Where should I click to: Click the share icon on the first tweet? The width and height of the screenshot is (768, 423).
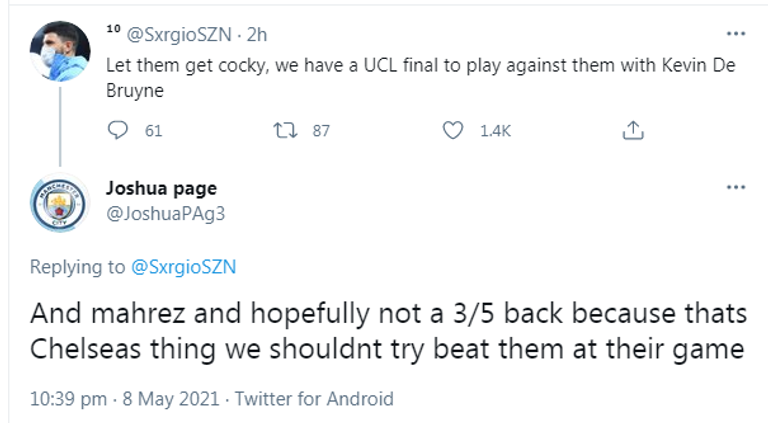(633, 130)
